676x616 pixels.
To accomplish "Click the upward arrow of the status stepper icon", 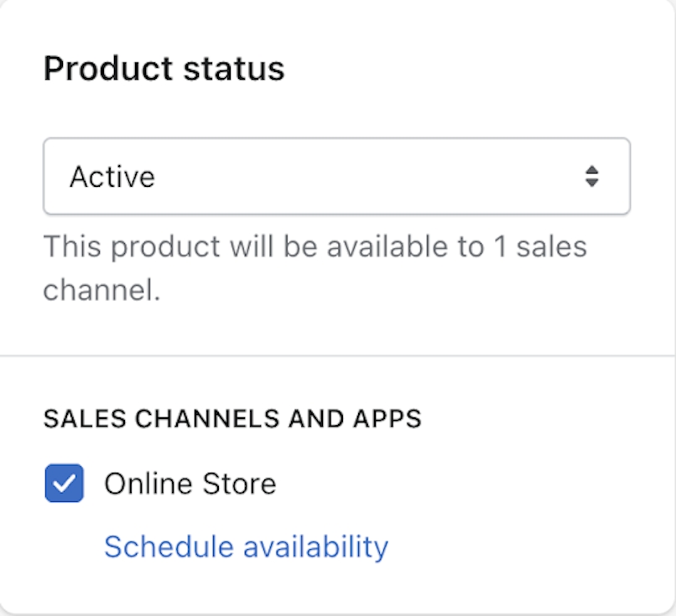I will [x=592, y=171].
